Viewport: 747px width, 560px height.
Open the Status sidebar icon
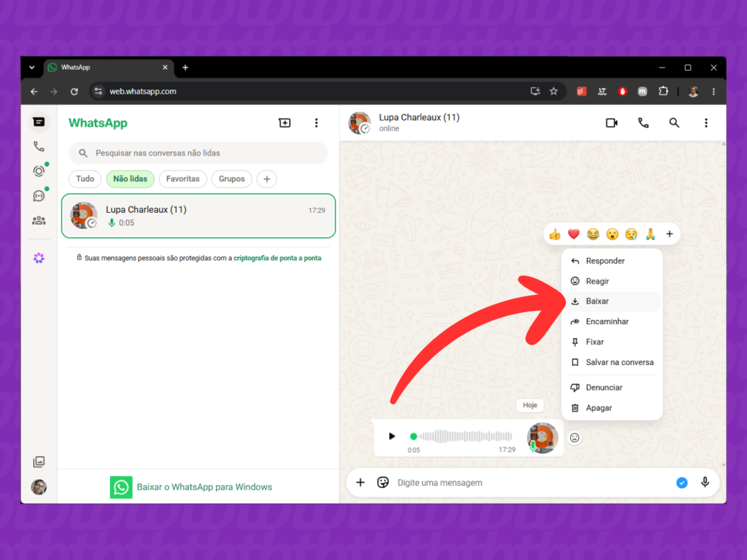click(x=39, y=171)
